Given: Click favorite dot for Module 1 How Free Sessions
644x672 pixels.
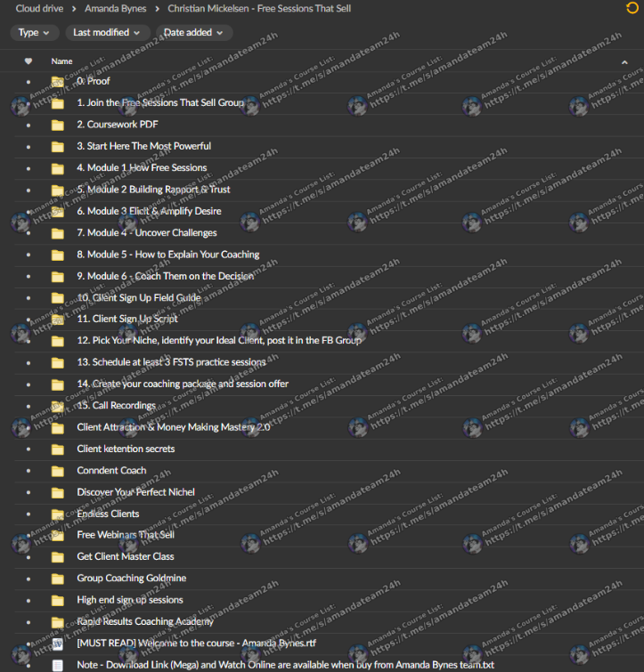Looking at the screenshot, I should pos(29,168).
